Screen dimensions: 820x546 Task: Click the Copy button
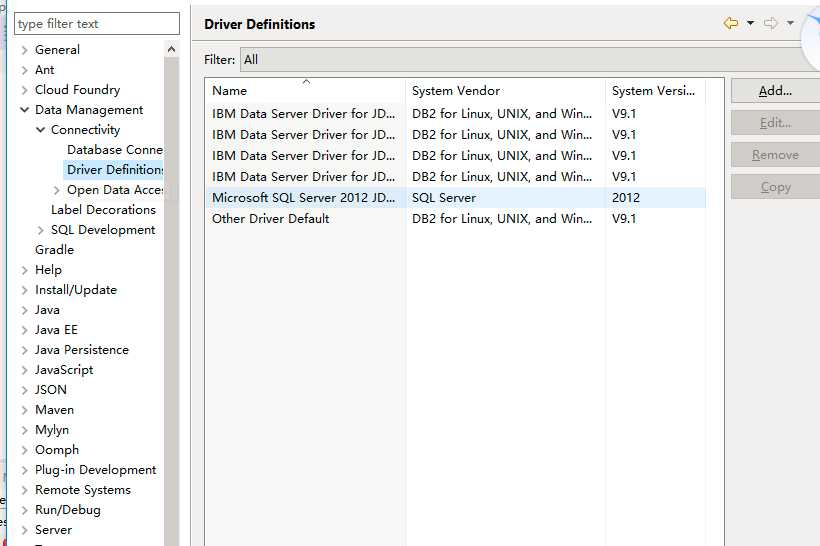point(775,187)
